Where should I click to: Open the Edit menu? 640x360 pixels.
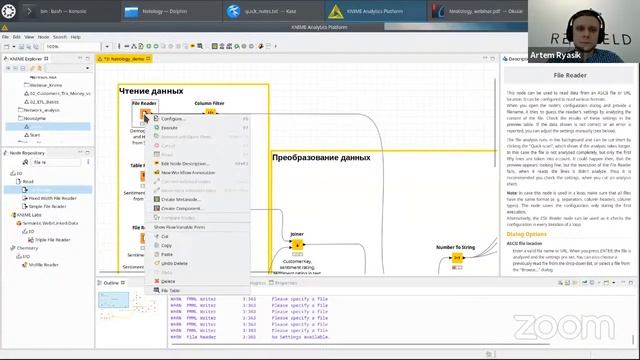(16, 37)
